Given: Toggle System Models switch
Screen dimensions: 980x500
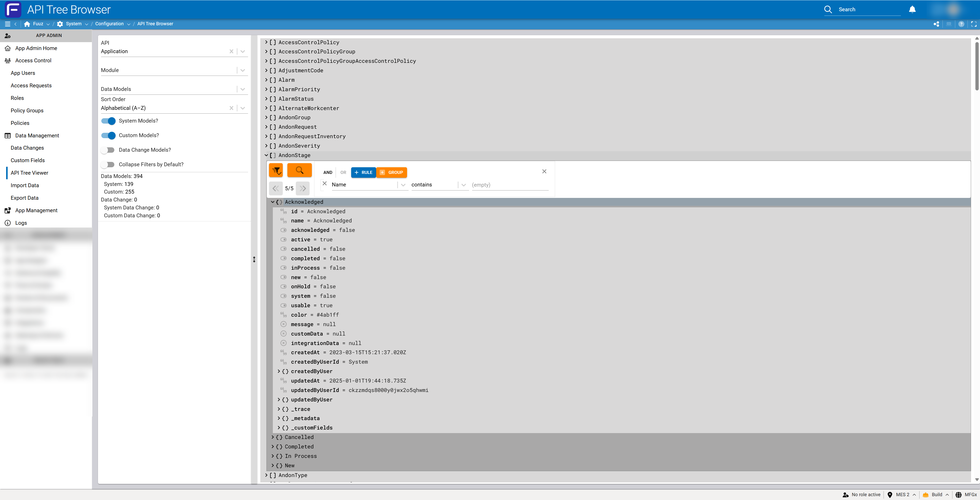Looking at the screenshot, I should [108, 121].
